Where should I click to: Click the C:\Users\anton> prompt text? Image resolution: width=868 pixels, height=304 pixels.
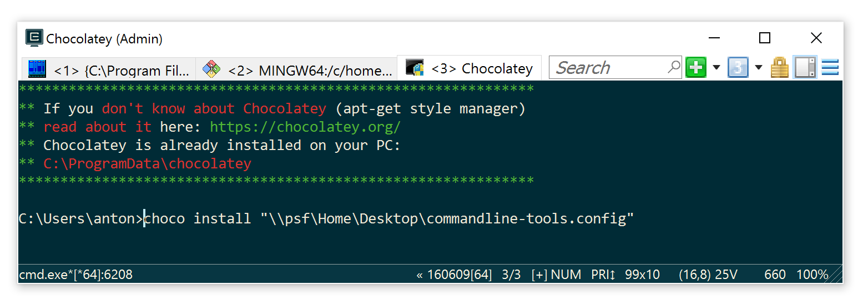81,218
